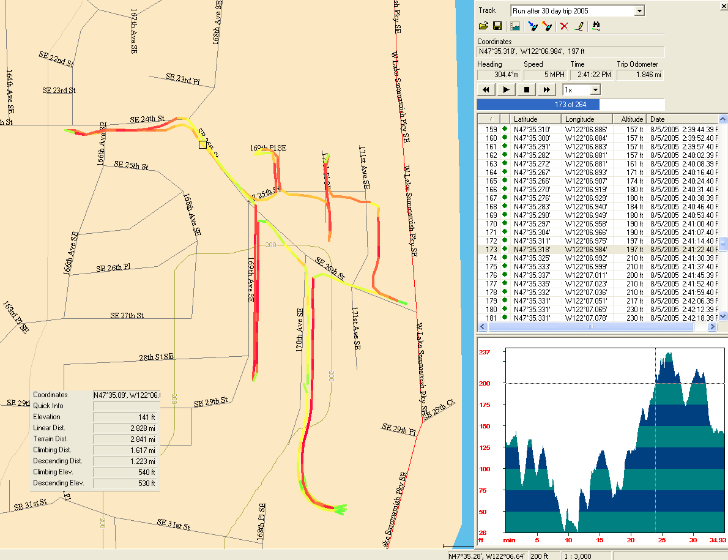
Task: Click the binoculars find icon
Action: click(x=596, y=26)
